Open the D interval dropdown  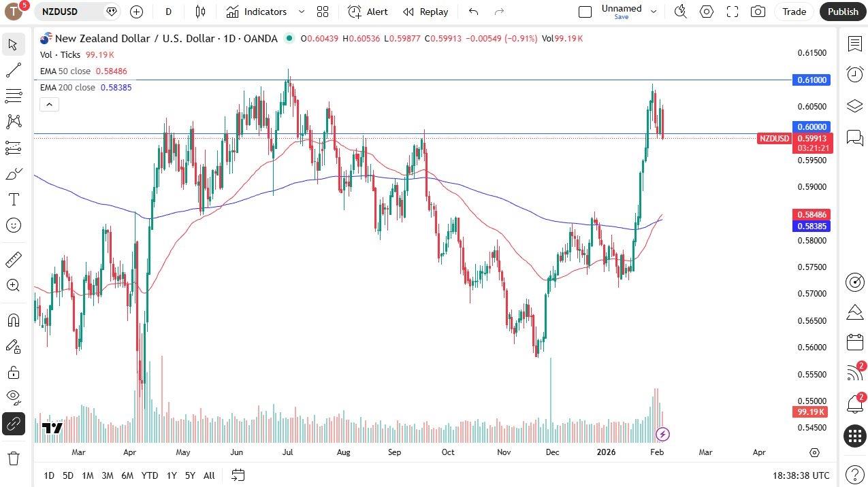168,12
